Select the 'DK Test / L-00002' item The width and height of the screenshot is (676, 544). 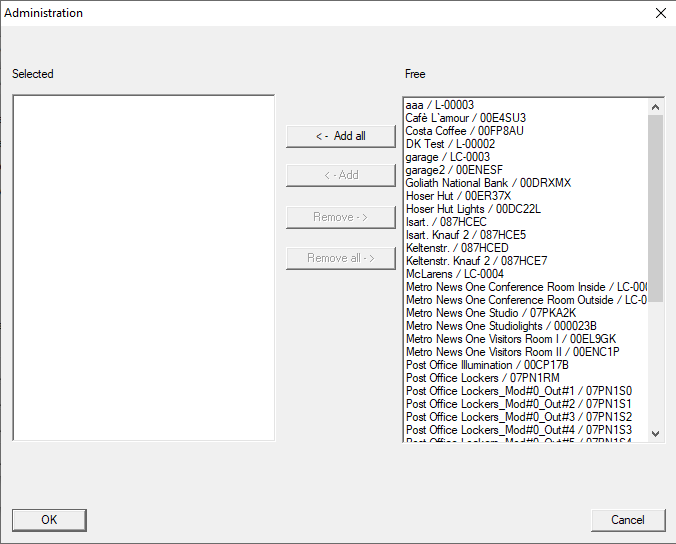coord(450,144)
